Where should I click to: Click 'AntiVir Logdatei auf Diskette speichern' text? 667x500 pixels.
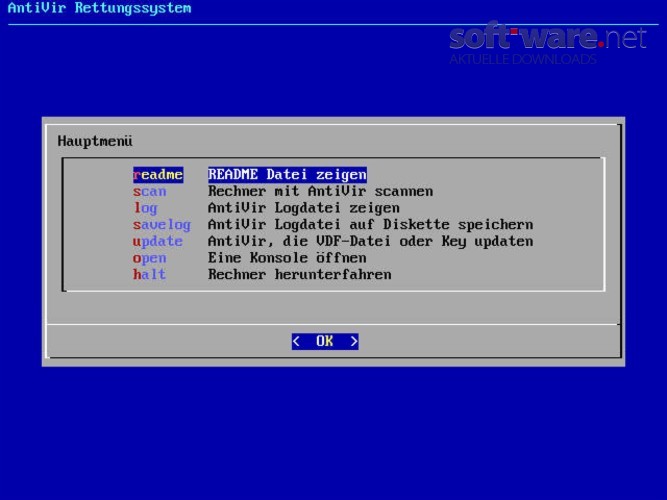(x=371, y=225)
